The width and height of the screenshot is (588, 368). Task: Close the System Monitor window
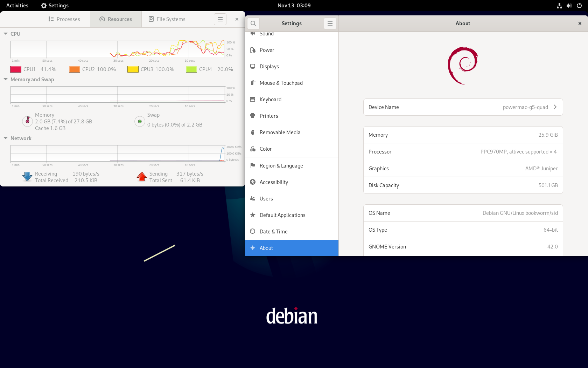click(x=237, y=19)
